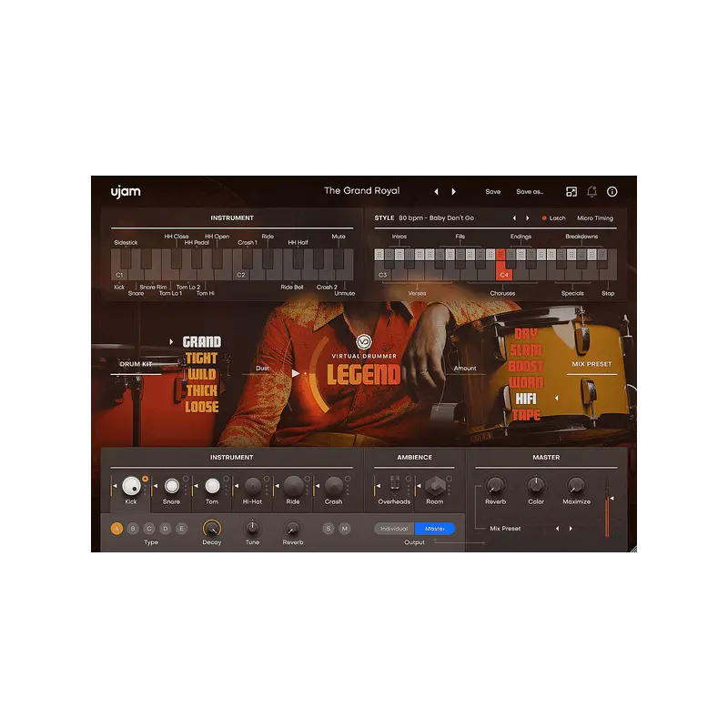
Task: Click the Master Color knob
Action: tap(536, 486)
